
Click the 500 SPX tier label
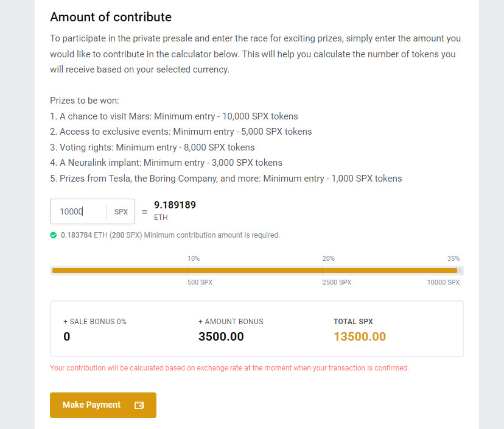pyautogui.click(x=200, y=283)
